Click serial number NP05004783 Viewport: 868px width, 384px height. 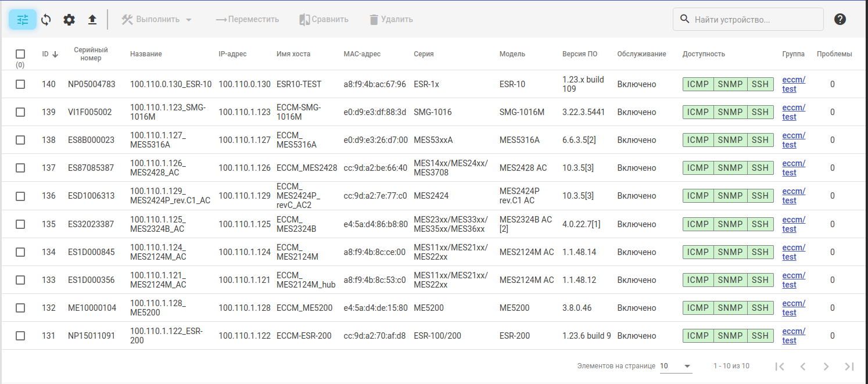click(x=92, y=84)
